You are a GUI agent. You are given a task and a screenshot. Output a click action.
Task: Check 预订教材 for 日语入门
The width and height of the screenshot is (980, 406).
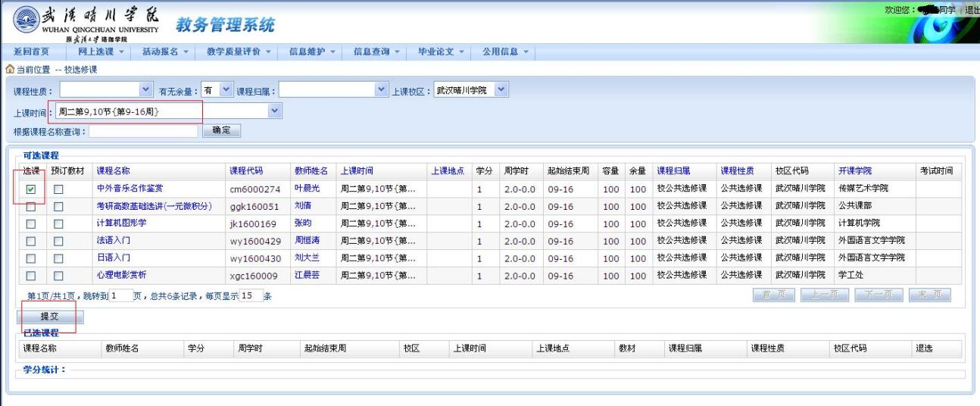tap(58, 258)
